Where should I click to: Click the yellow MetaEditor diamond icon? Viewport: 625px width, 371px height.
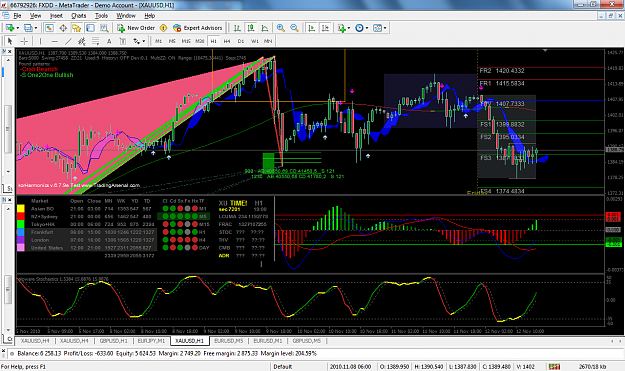click(163, 28)
